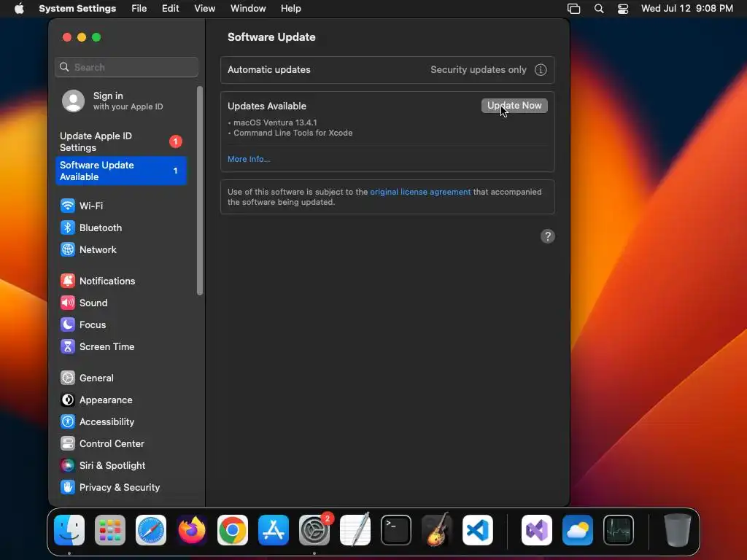Image resolution: width=747 pixels, height=560 pixels.
Task: Select Update Apple ID Settings item
Action: pos(122,142)
